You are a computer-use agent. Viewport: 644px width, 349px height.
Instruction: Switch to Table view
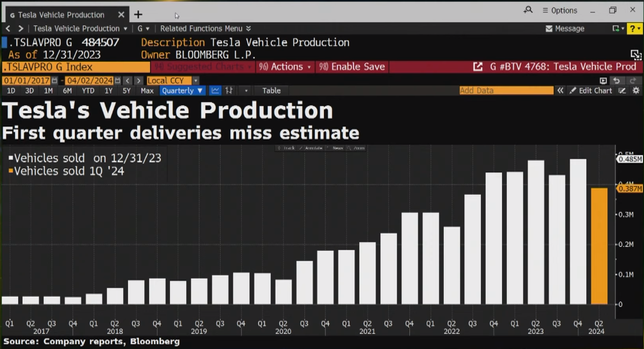[272, 91]
